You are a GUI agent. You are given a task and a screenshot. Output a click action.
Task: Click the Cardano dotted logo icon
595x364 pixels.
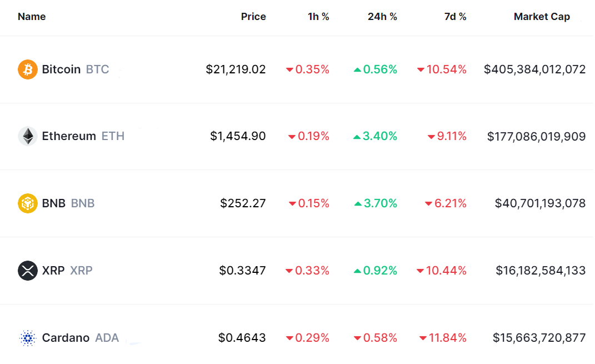click(x=28, y=338)
